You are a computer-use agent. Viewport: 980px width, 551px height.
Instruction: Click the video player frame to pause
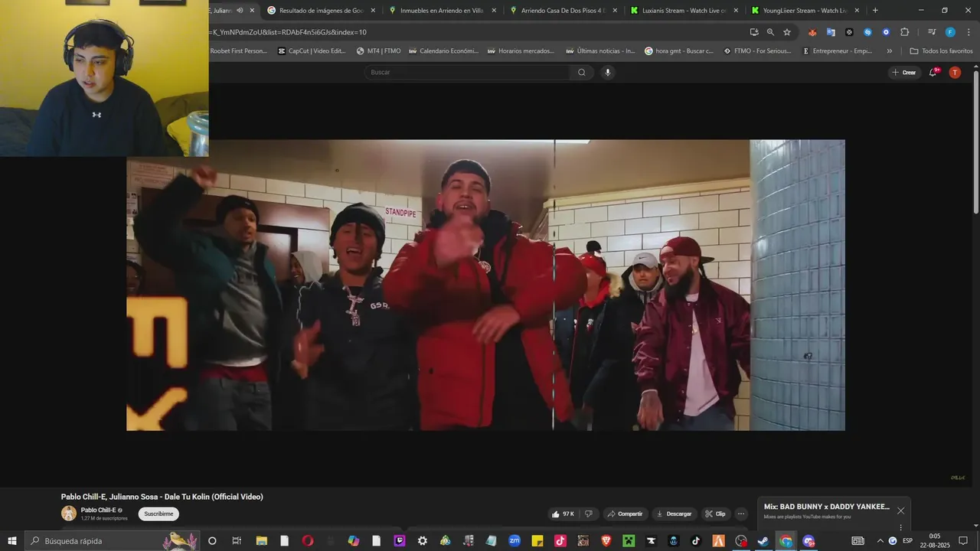(x=485, y=285)
